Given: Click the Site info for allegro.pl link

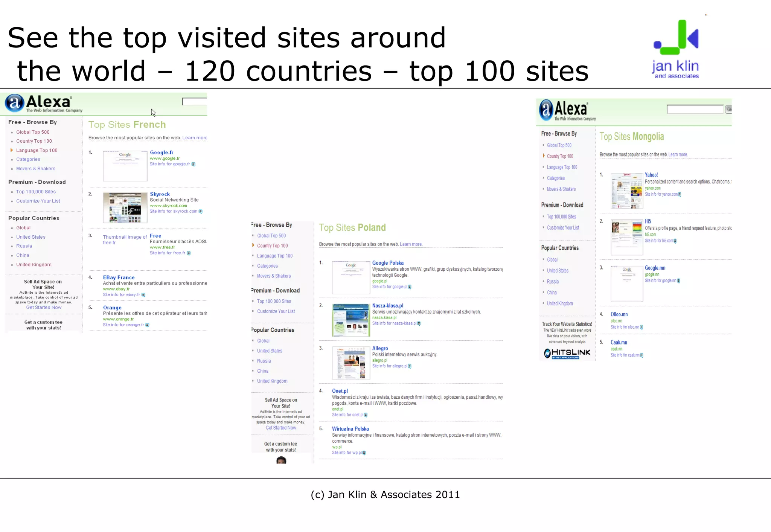Looking at the screenshot, I should click(x=390, y=366).
